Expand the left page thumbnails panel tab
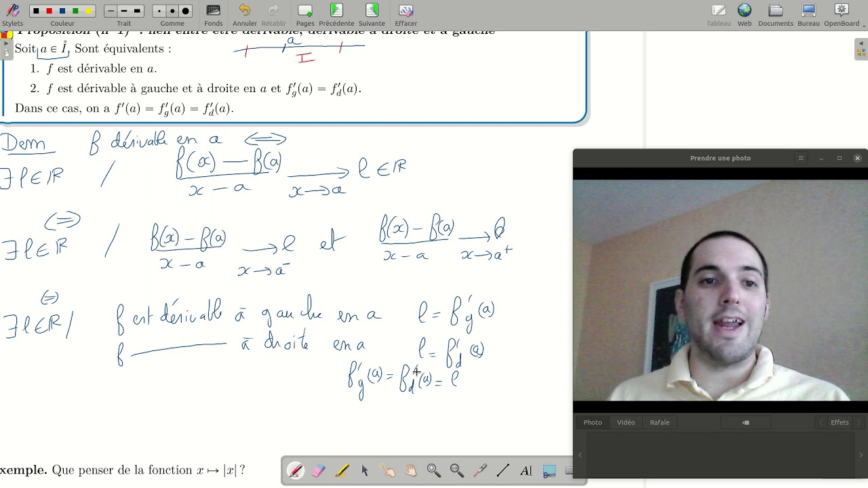 (x=6, y=49)
